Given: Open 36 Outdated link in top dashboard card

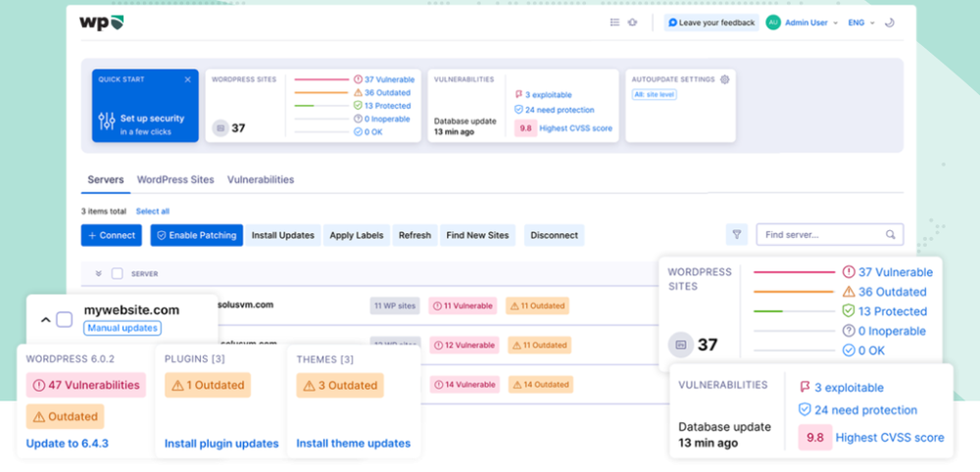Looking at the screenshot, I should [382, 92].
